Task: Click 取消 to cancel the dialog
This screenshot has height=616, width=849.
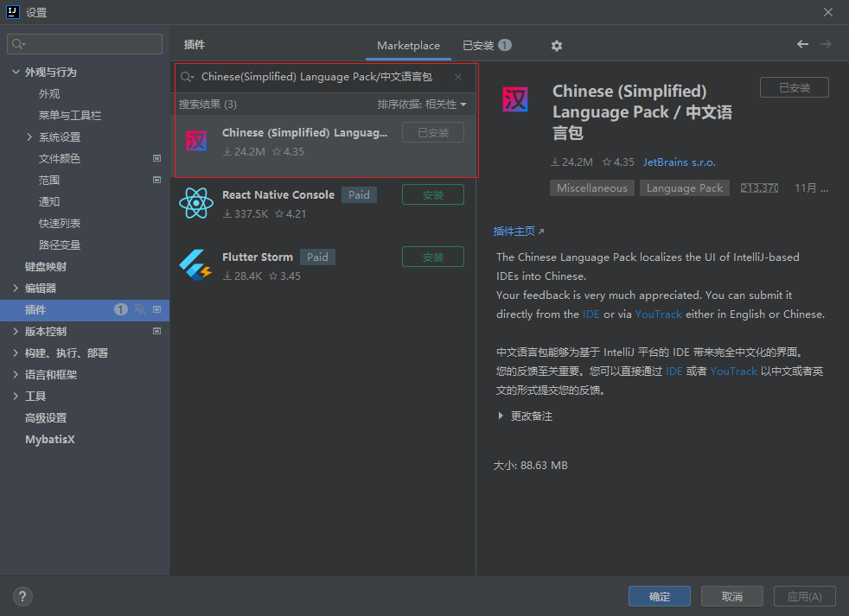Action: (732, 596)
